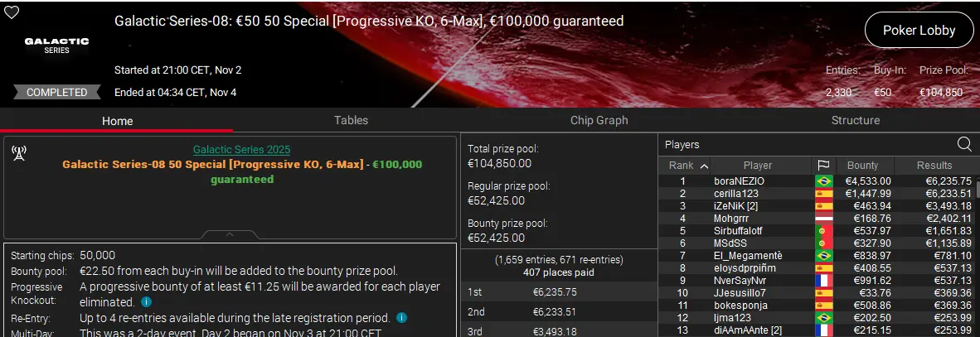Switch to the Tables tab
Image resolution: width=980 pixels, height=337 pixels.
click(351, 120)
